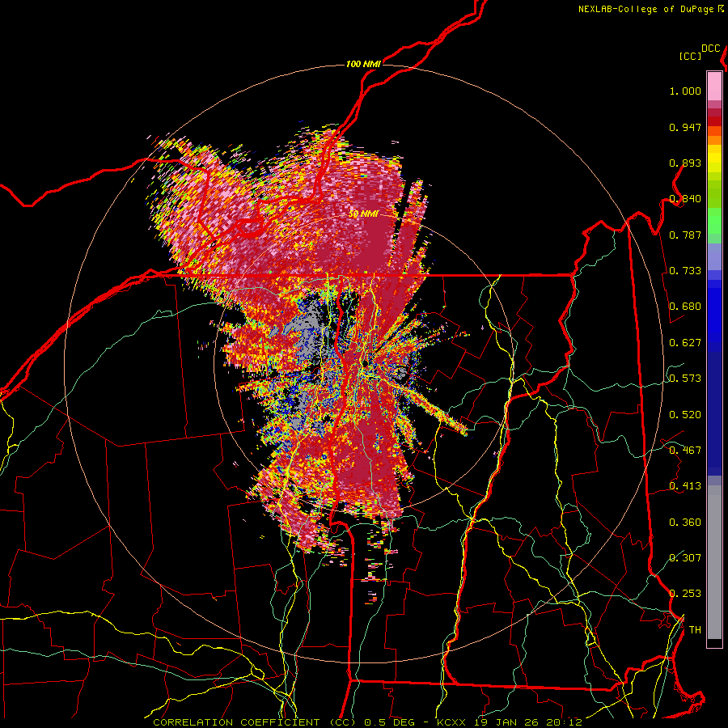Click the DCC product label above color bar

pyautogui.click(x=710, y=49)
